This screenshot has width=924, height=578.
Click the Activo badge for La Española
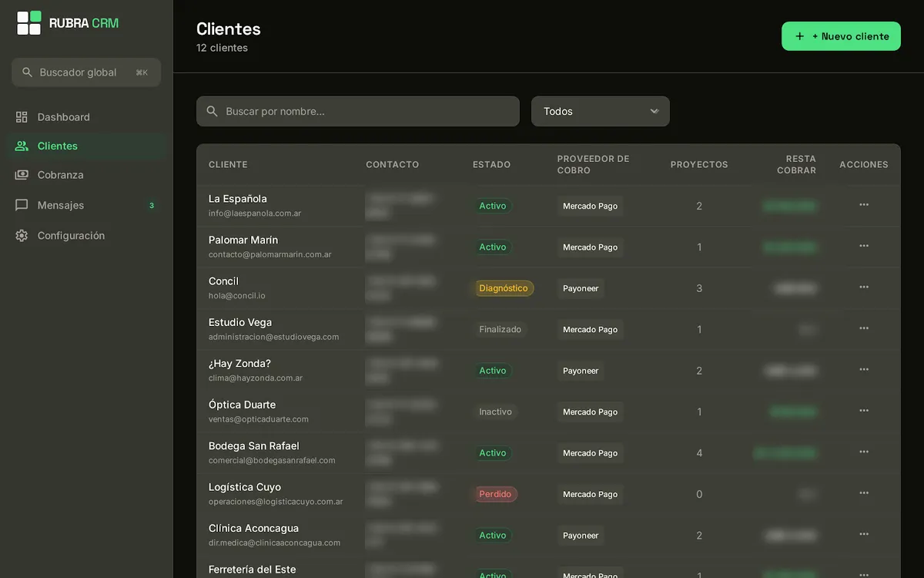click(x=493, y=206)
